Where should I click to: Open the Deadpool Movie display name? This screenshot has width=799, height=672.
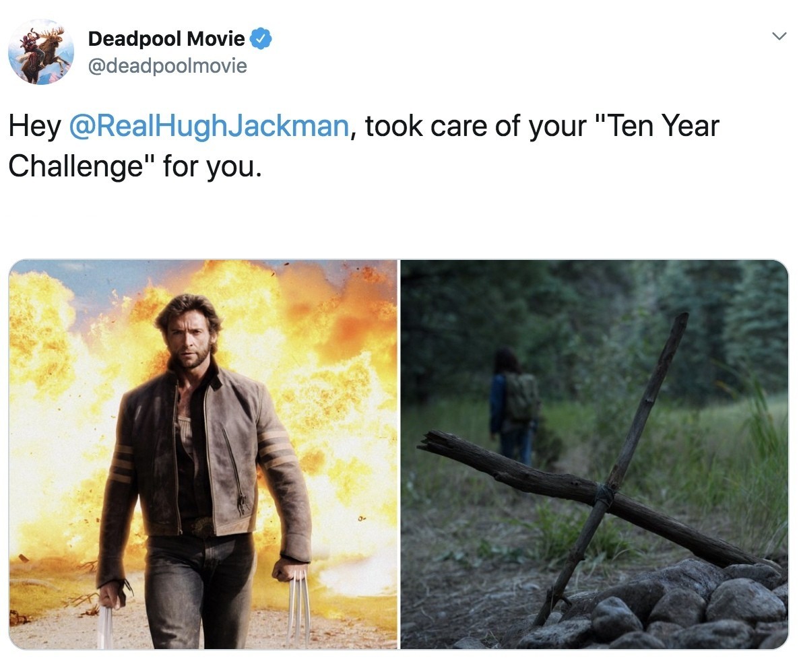pos(166,39)
